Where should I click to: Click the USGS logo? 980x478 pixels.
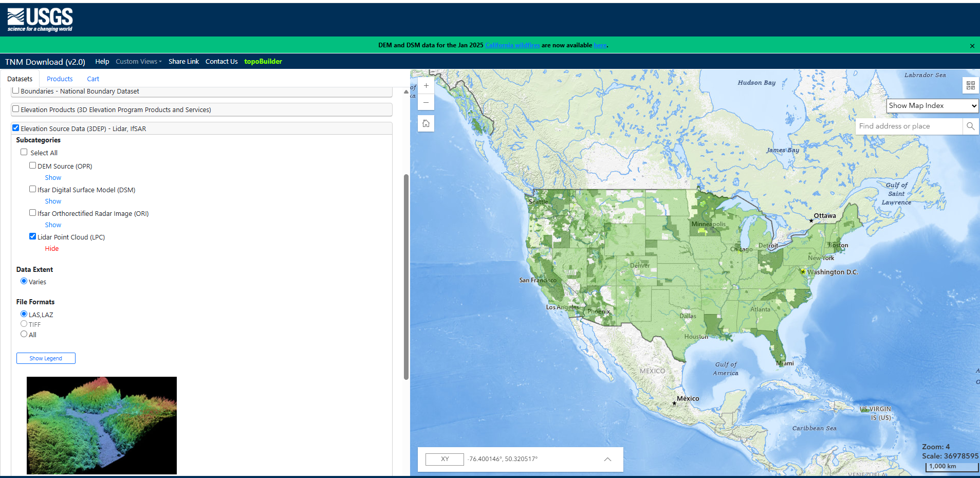(x=40, y=20)
